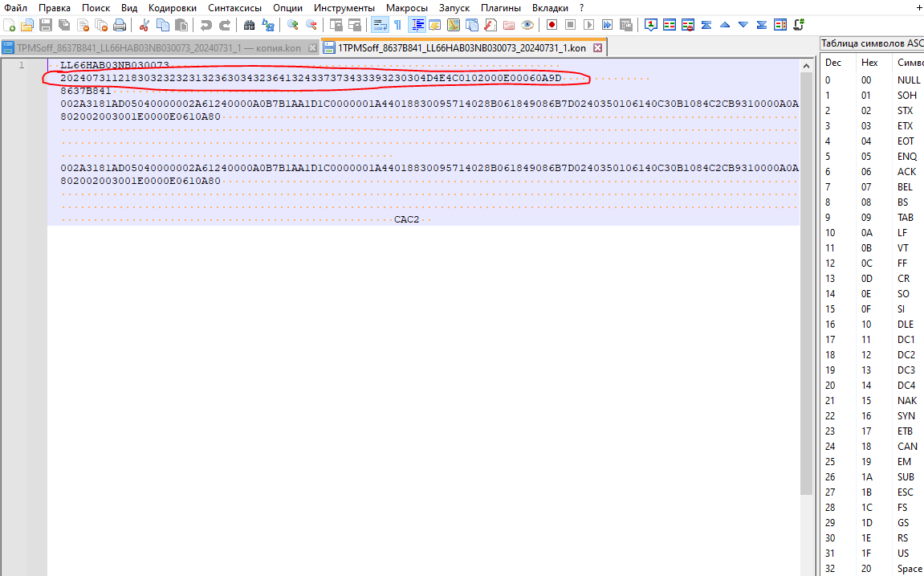Cut selection with the scissors icon
This screenshot has height=576, width=924.
pyautogui.click(x=144, y=25)
